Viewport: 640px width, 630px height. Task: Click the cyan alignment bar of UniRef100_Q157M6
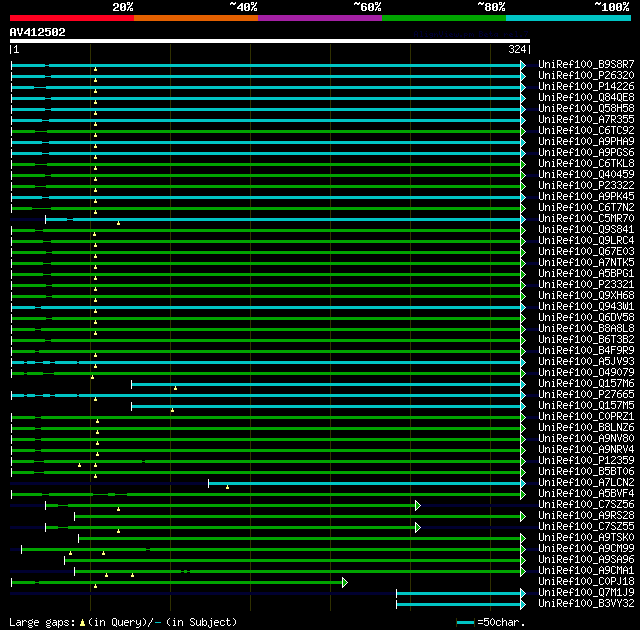pos(326,384)
